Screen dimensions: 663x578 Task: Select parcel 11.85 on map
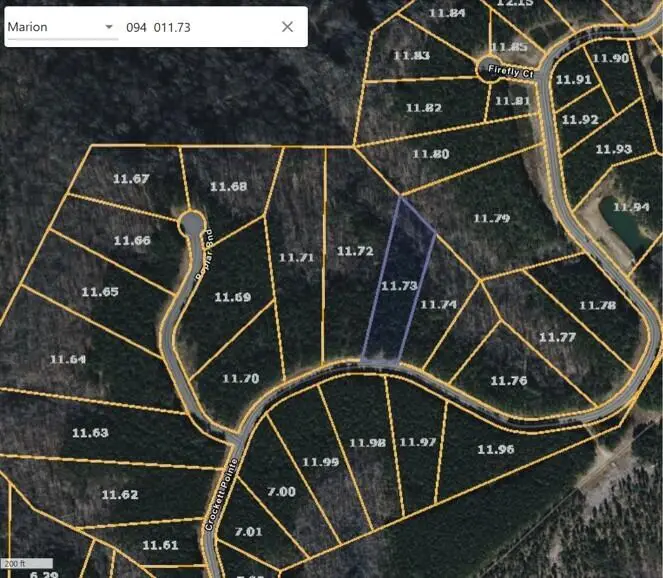click(509, 46)
